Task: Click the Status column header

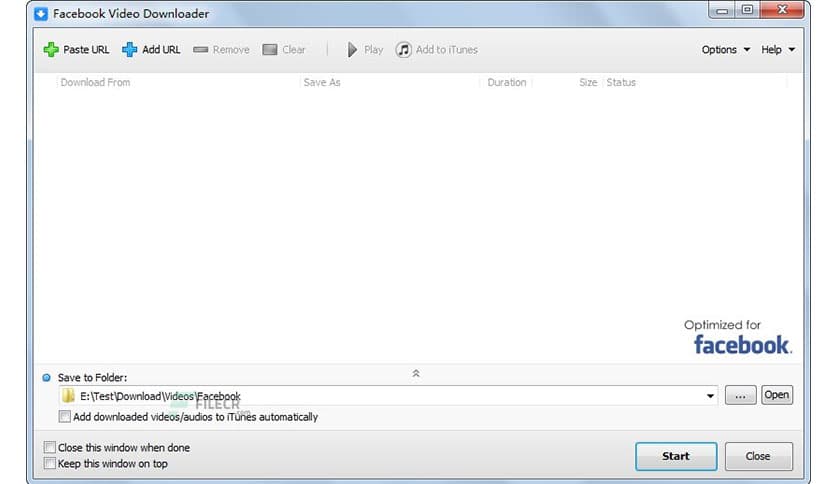Action: [621, 82]
